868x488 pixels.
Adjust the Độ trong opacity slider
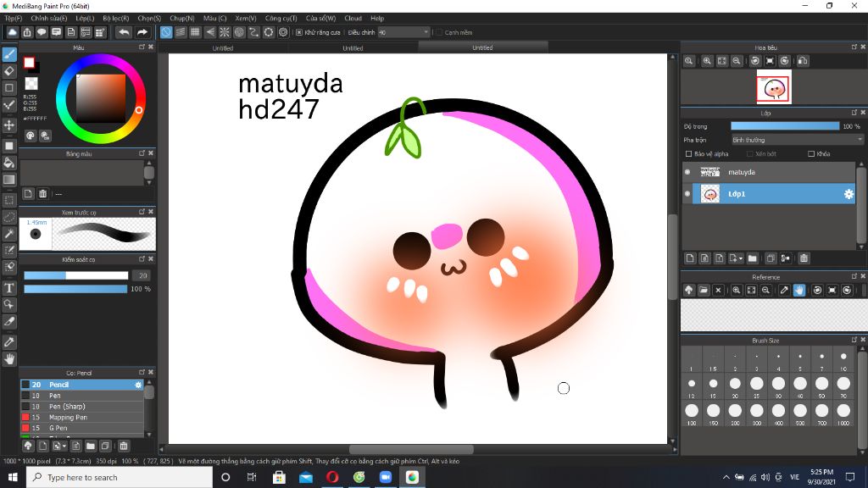785,126
